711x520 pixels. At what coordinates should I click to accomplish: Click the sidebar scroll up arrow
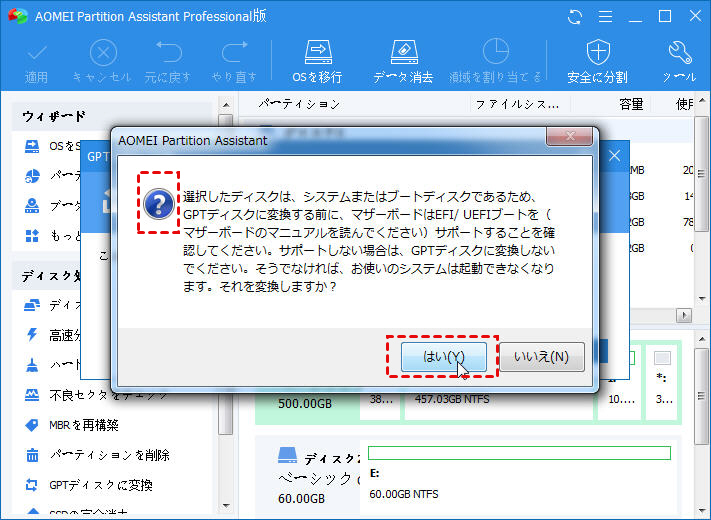[x=226, y=105]
